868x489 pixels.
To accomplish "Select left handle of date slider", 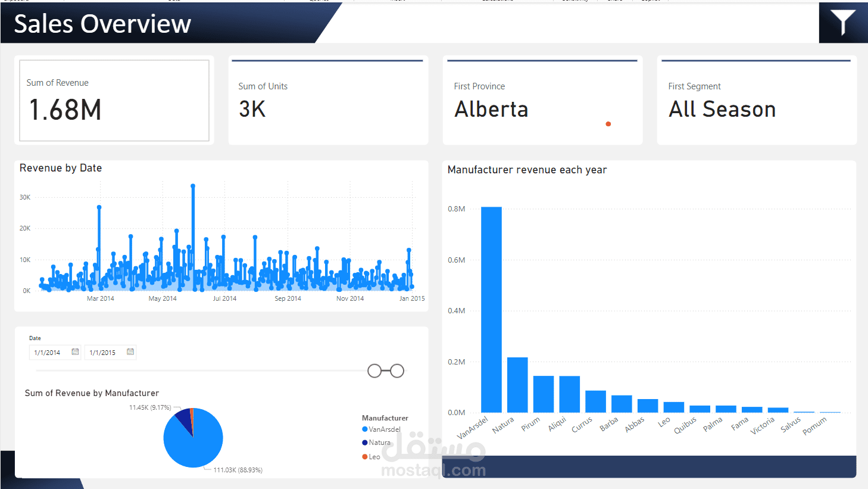I will click(374, 371).
